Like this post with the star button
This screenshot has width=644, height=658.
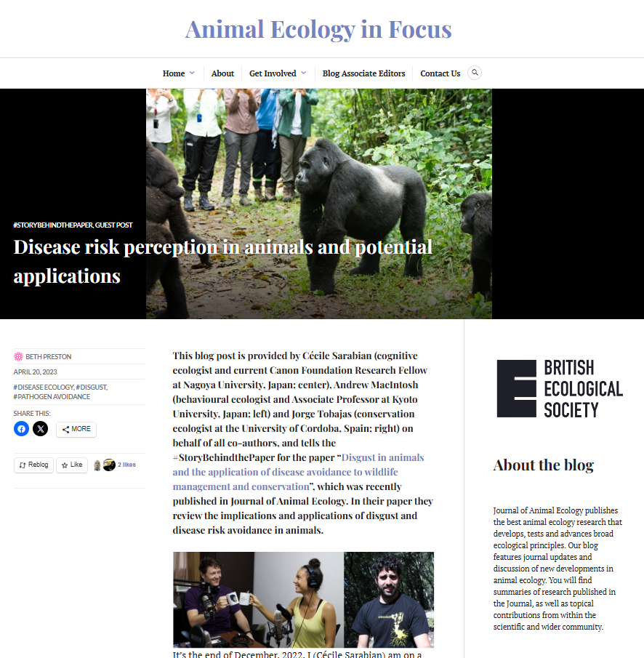pyautogui.click(x=72, y=465)
